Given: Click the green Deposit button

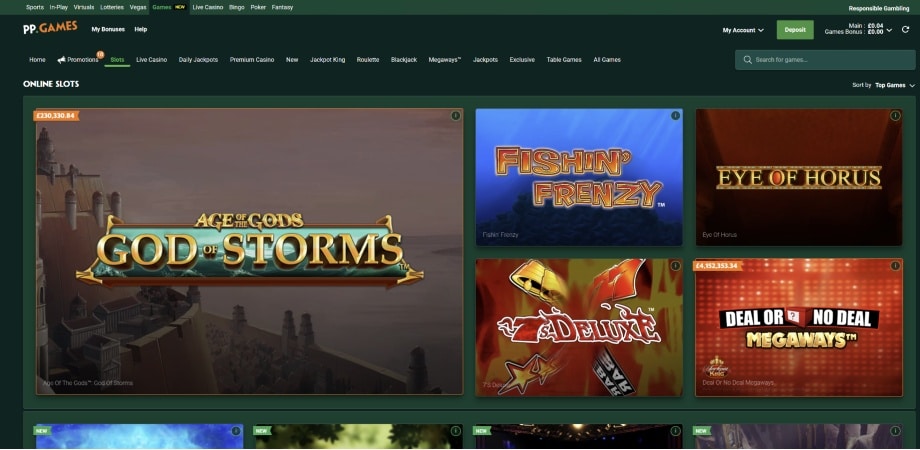Looking at the screenshot, I should click(x=795, y=30).
